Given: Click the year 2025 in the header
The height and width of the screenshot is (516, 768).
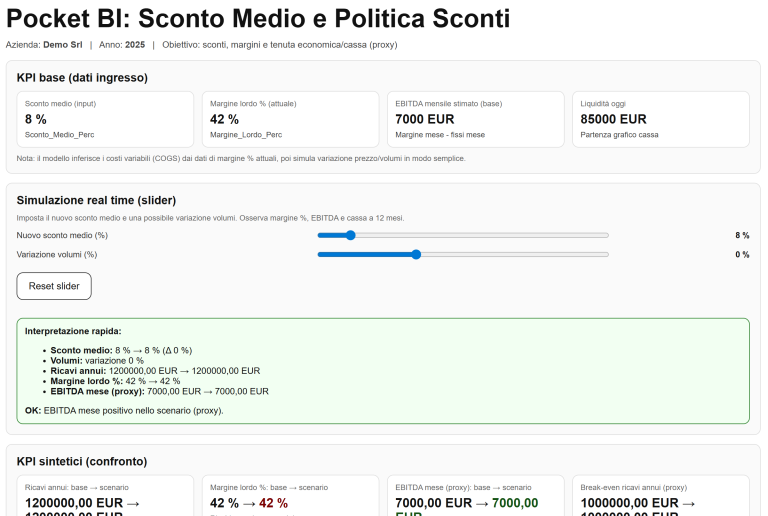Looking at the screenshot, I should click(134, 45).
